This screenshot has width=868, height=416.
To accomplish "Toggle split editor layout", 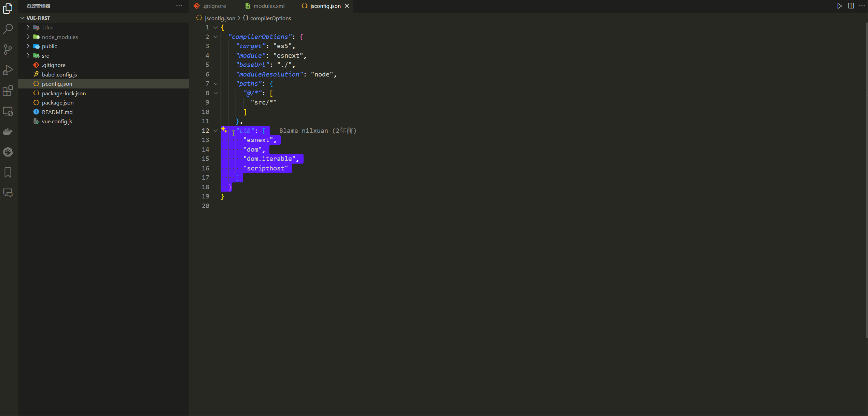I will pos(851,6).
